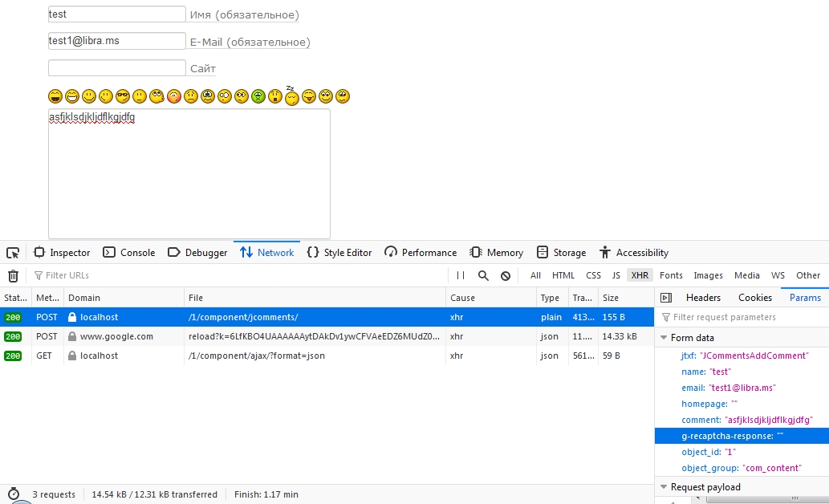Toggle the XHR request filter
Screen dimensions: 829x504
pyautogui.click(x=640, y=275)
